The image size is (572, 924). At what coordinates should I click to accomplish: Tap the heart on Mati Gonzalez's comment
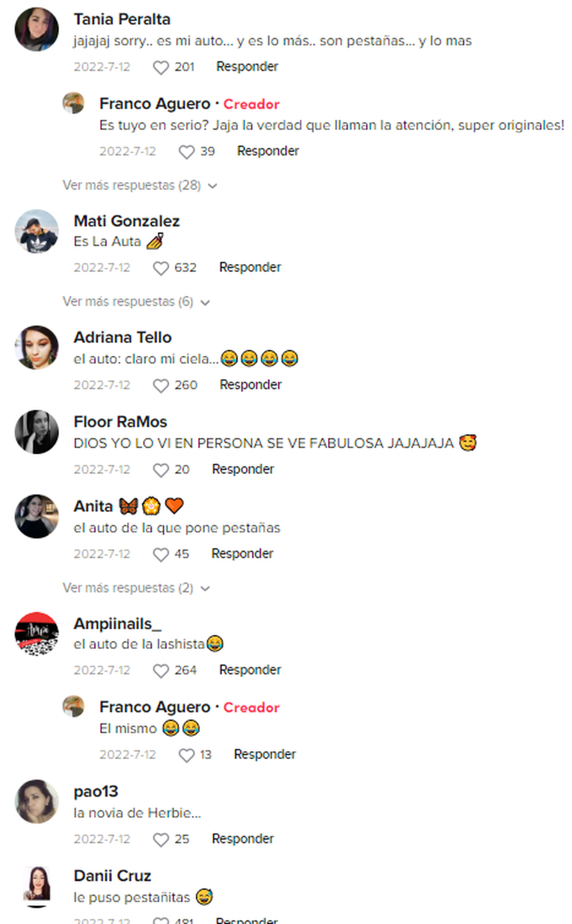pos(161,268)
